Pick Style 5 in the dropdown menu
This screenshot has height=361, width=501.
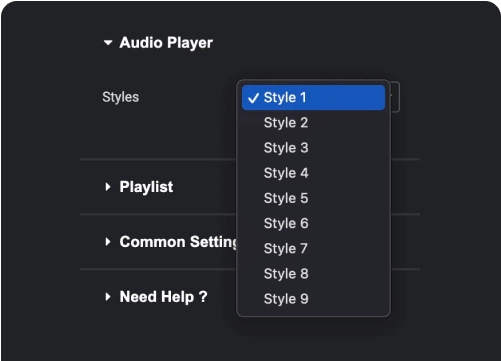(313, 198)
